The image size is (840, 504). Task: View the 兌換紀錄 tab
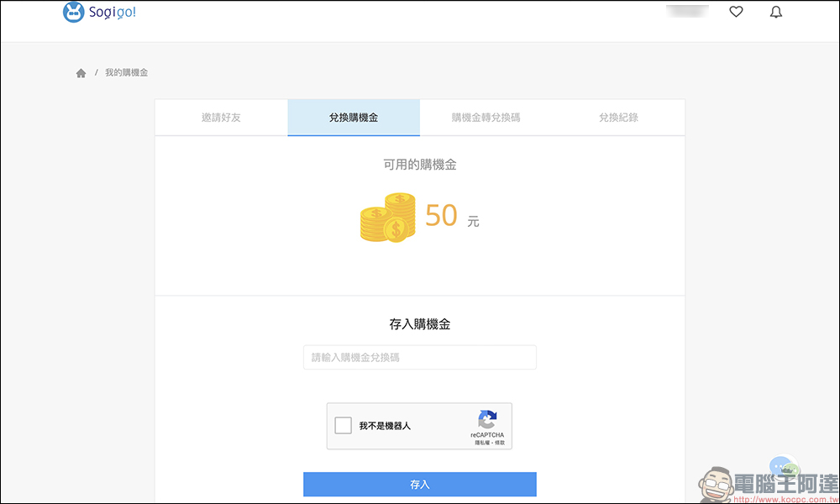pos(619,118)
